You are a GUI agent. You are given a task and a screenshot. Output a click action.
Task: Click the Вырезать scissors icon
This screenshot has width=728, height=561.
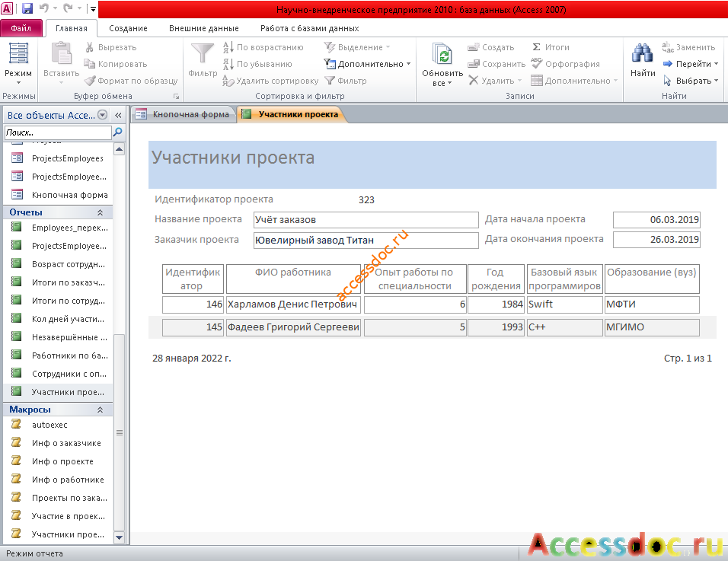point(90,47)
